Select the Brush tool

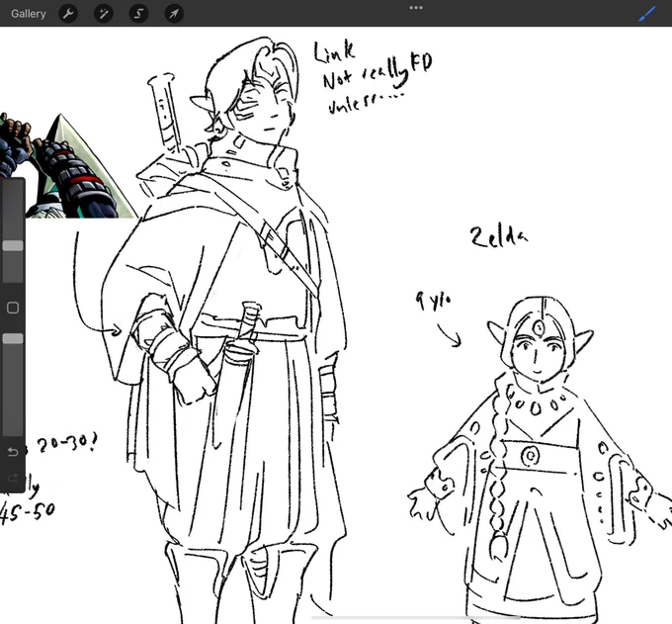647,13
